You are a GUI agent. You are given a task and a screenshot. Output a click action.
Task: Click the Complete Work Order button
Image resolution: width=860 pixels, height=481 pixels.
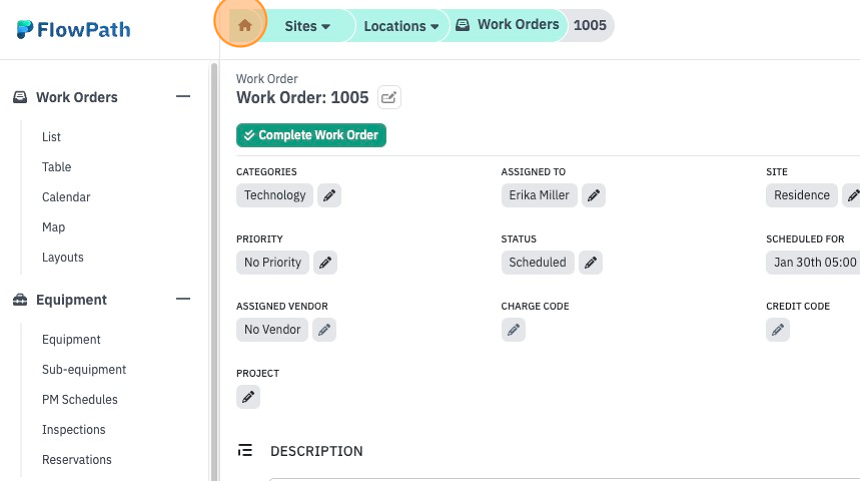[311, 135]
